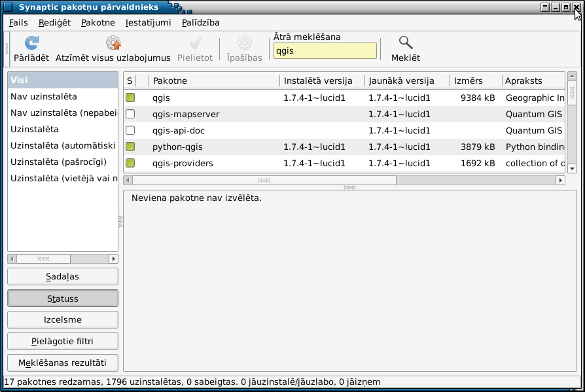The image size is (585, 392).
Task: Click the 3879 kB size cell
Action: pyautogui.click(x=478, y=147)
